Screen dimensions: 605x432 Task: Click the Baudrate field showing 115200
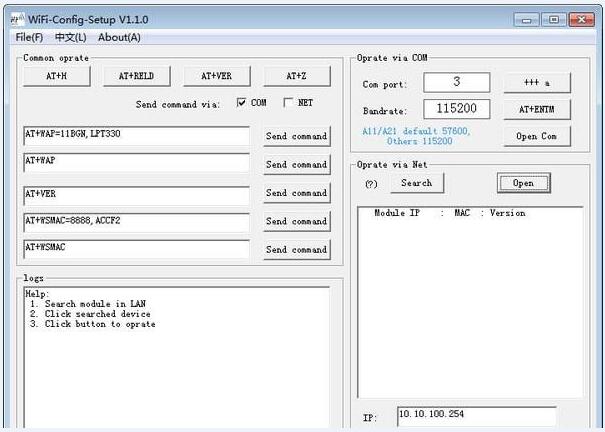457,109
